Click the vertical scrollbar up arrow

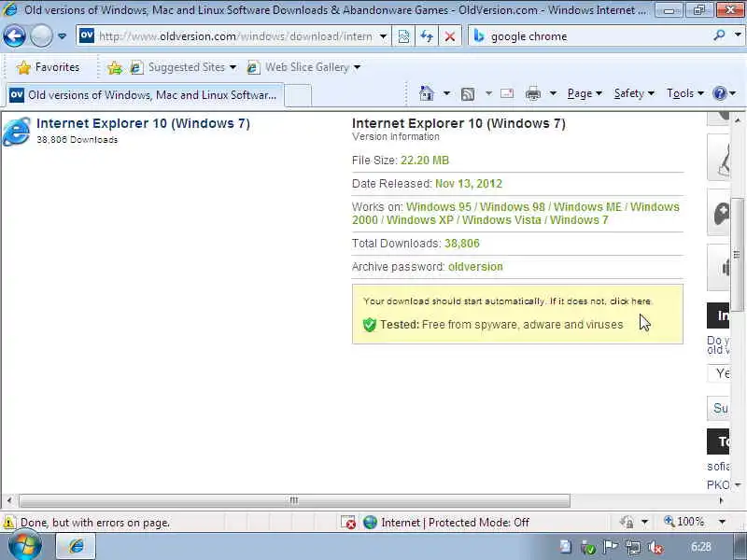(738, 119)
